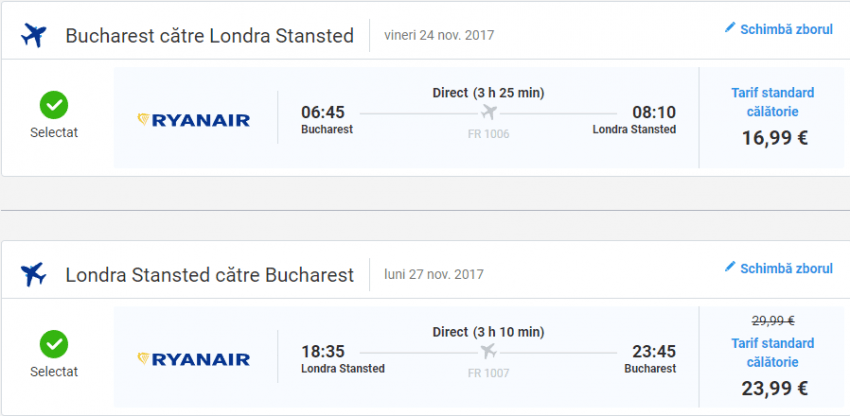The width and height of the screenshot is (850, 416).
Task: Click the crossed-out 29,99 € price
Action: tap(775, 320)
